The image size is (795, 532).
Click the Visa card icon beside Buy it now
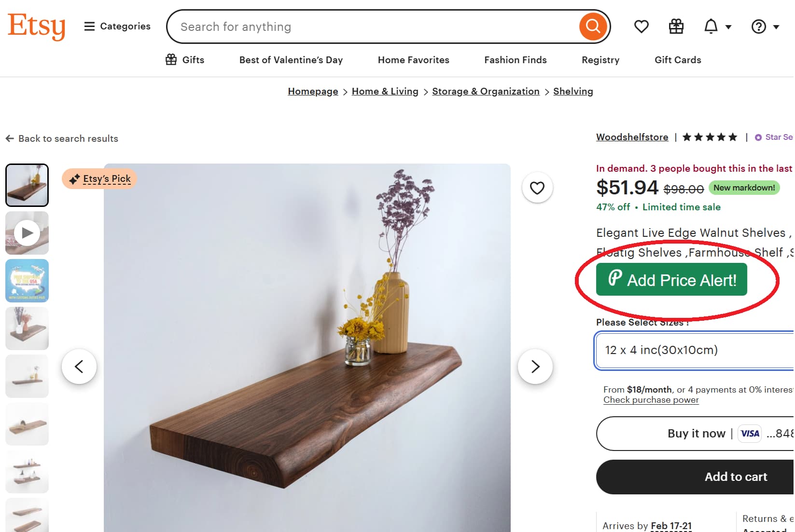pyautogui.click(x=749, y=433)
